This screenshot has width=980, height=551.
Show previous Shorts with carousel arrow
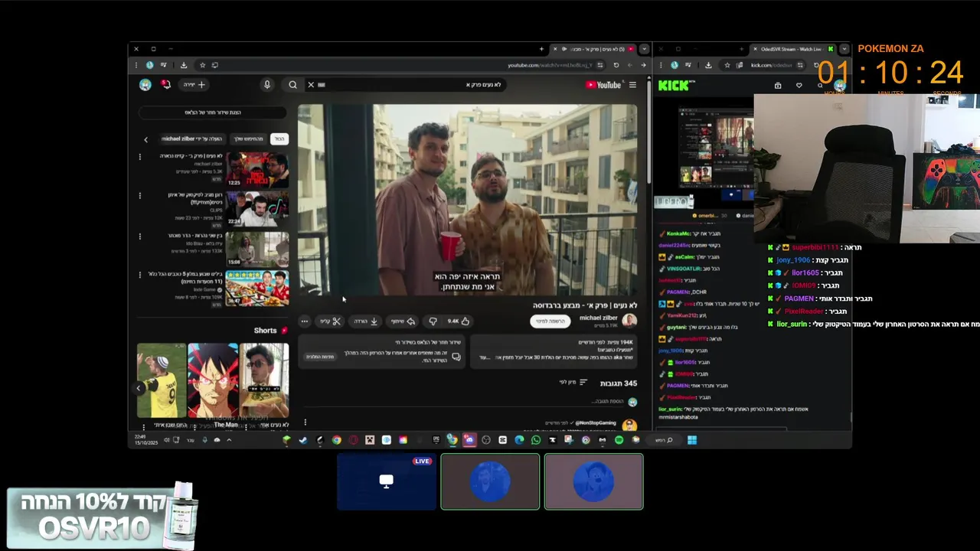click(139, 388)
